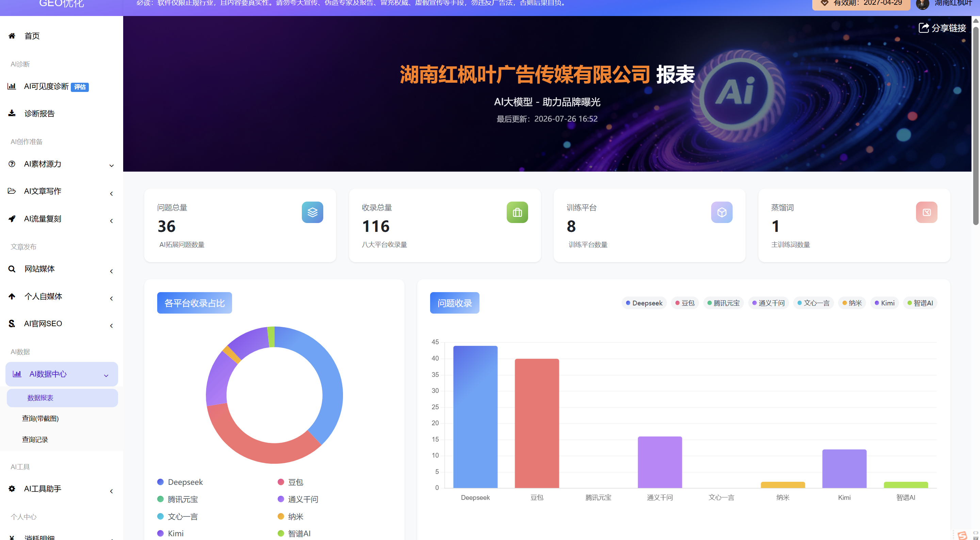Image resolution: width=980 pixels, height=540 pixels.
Task: Toggle Kimi in the donut chart legend
Action: (170, 534)
